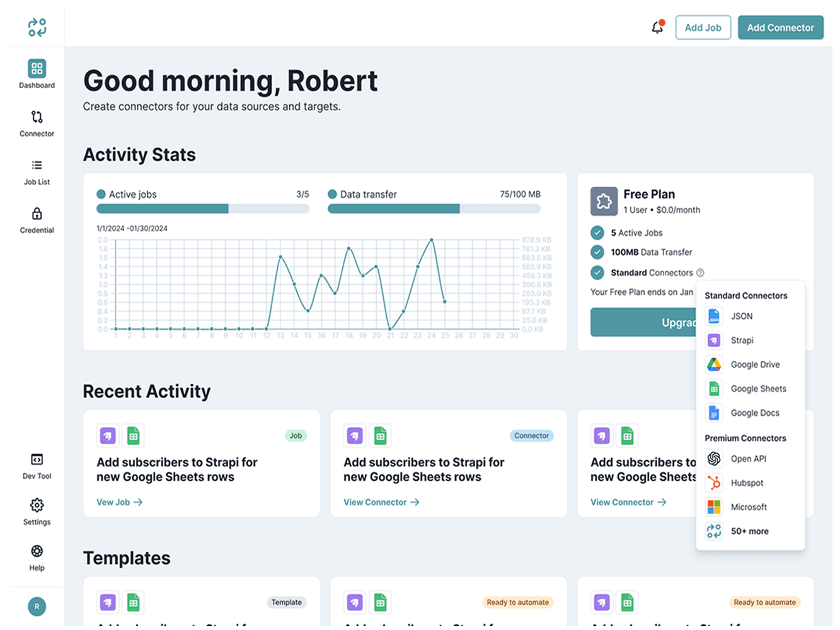Click the user avatar R
840x630 pixels.
point(37,607)
